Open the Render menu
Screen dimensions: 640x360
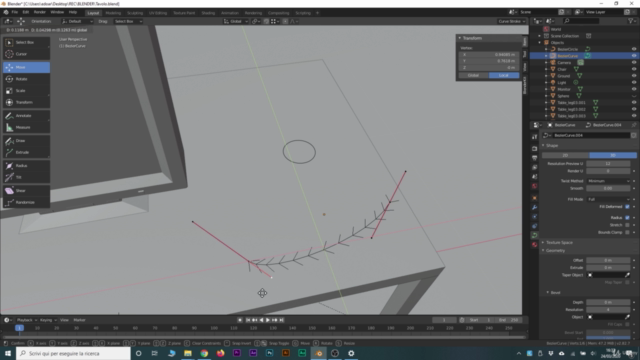pyautogui.click(x=40, y=12)
